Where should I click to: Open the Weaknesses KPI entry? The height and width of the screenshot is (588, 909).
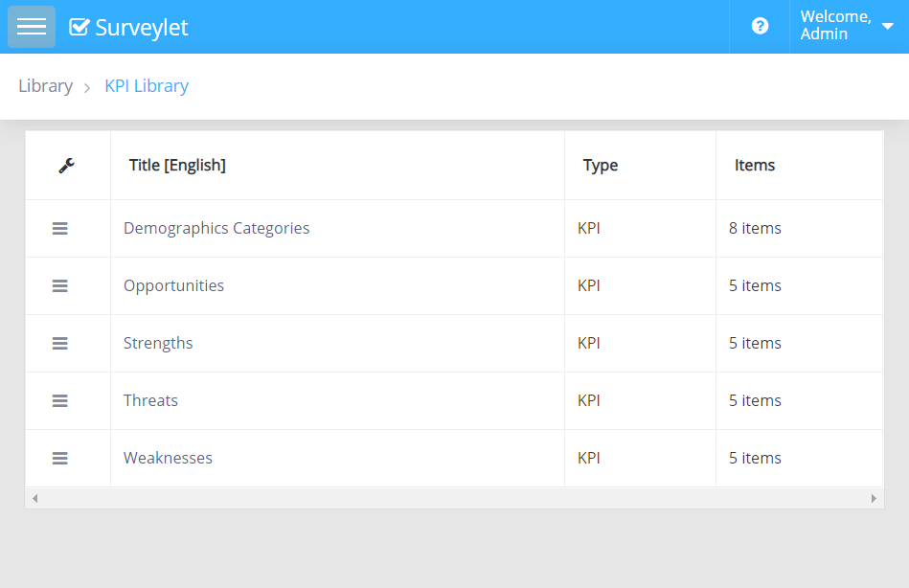[x=168, y=459]
